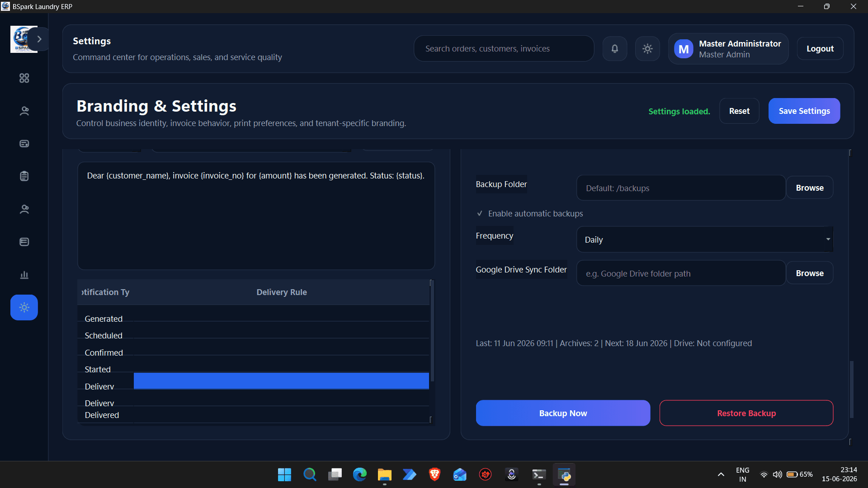868x488 pixels.
Task: Toggle light/dark theme sun icon
Action: (x=647, y=49)
